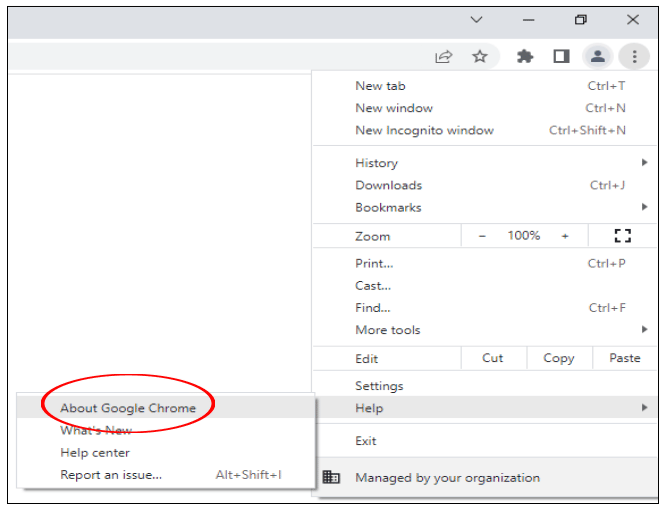
Task: Open the Extensions puzzle icon
Action: pyautogui.click(x=525, y=56)
